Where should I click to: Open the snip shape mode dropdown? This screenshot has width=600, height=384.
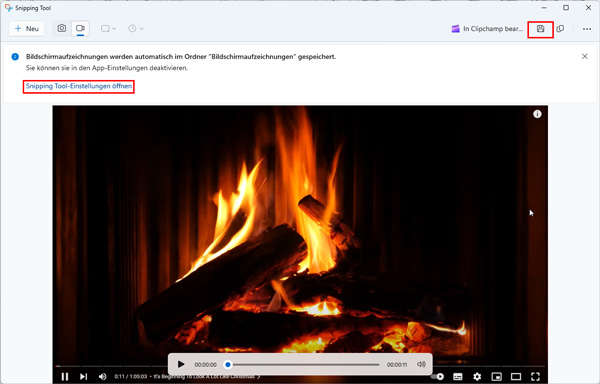tap(108, 29)
